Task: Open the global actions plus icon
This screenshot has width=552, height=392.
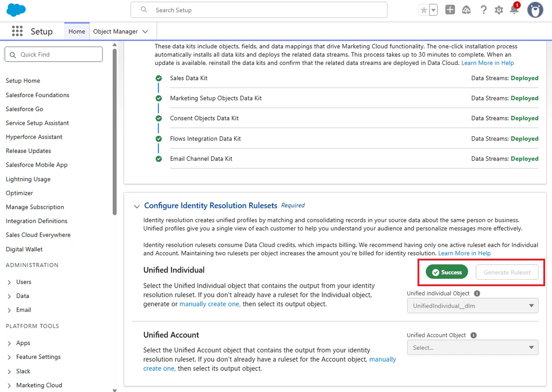Action: (450, 10)
